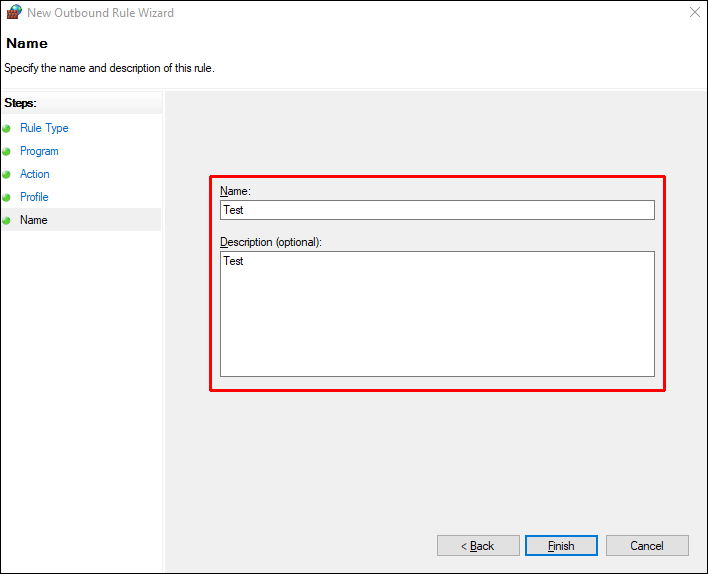Viewport: 708px width, 574px height.
Task: Click the green bullet beside Rule Type
Action: pos(7,129)
